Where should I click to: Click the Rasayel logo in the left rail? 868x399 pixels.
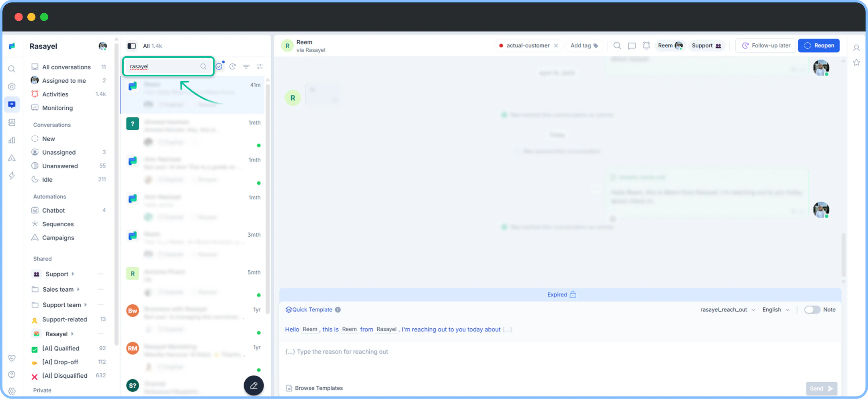click(12, 46)
